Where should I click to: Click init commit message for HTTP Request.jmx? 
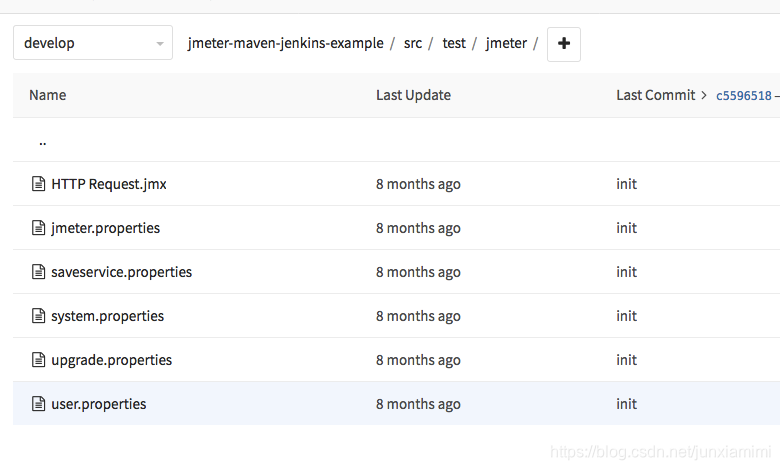(x=626, y=184)
